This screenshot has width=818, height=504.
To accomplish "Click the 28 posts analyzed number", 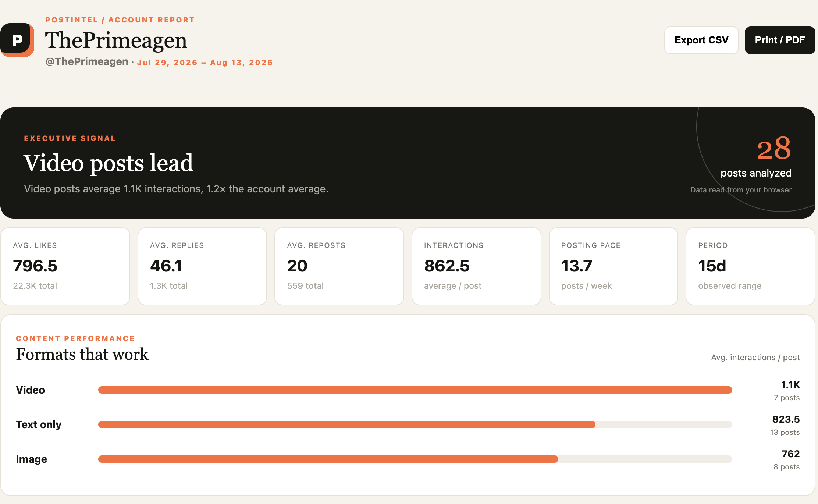I will click(774, 148).
